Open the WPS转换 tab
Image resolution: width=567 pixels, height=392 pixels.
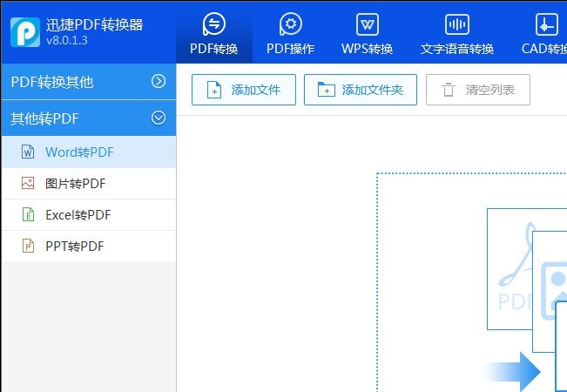click(x=367, y=34)
